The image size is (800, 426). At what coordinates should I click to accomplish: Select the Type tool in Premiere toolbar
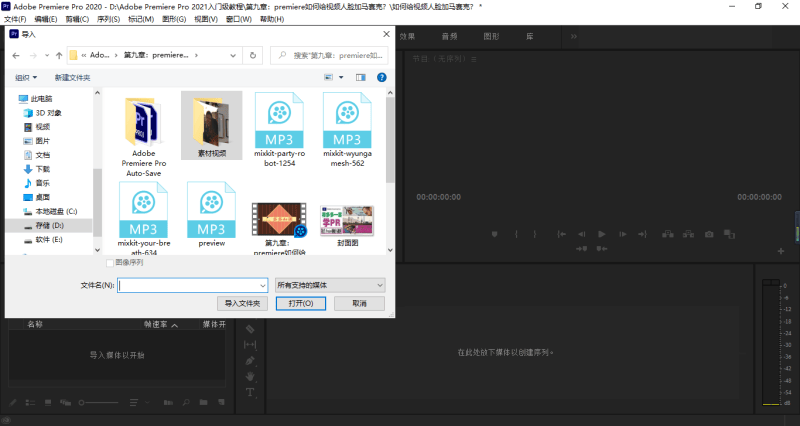(x=250, y=392)
